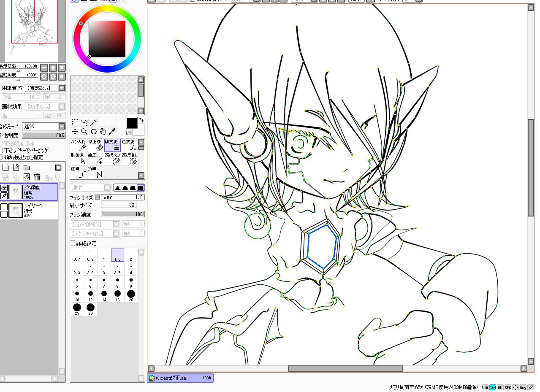Select the 筆圧 pressure tool
The height and width of the screenshot is (392, 540).
click(x=95, y=159)
